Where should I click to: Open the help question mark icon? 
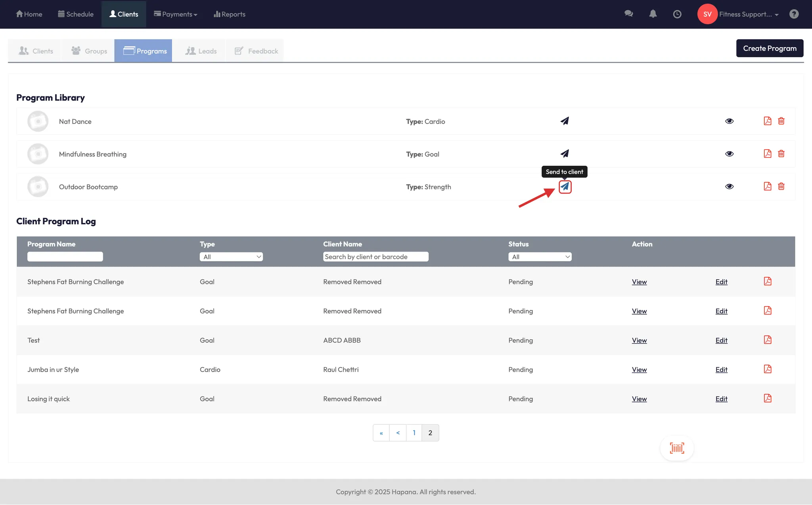point(794,14)
